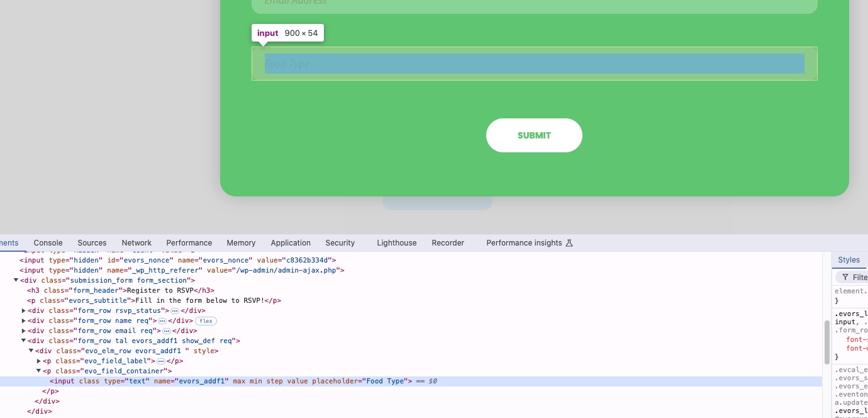Viewport: 868px width, 418px height.
Task: Open the Security tab
Action: (340, 243)
